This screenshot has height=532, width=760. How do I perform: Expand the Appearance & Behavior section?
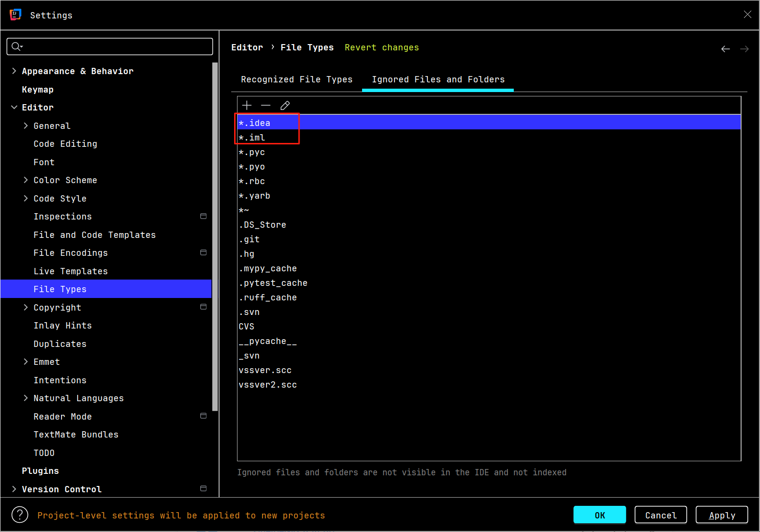pyautogui.click(x=14, y=71)
